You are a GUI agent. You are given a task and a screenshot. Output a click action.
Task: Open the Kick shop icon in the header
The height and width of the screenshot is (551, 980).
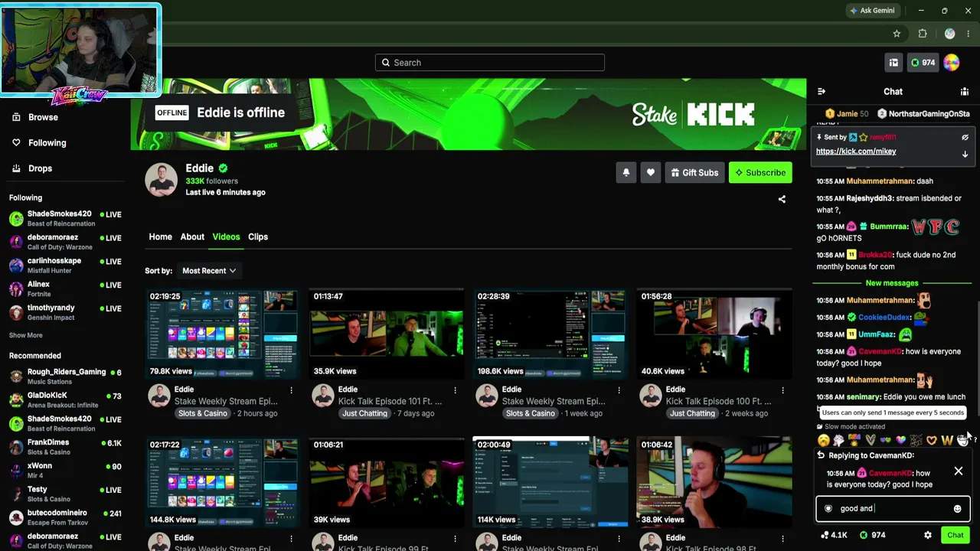(x=893, y=63)
